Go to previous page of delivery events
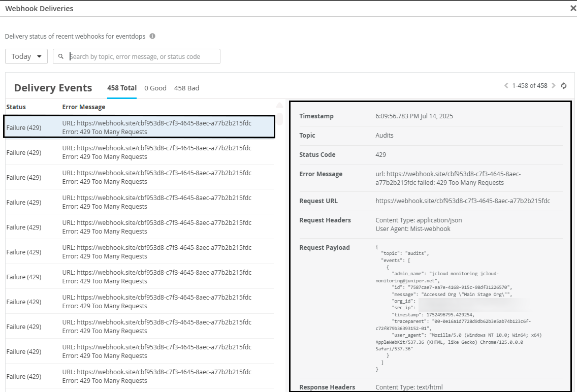 click(x=506, y=86)
